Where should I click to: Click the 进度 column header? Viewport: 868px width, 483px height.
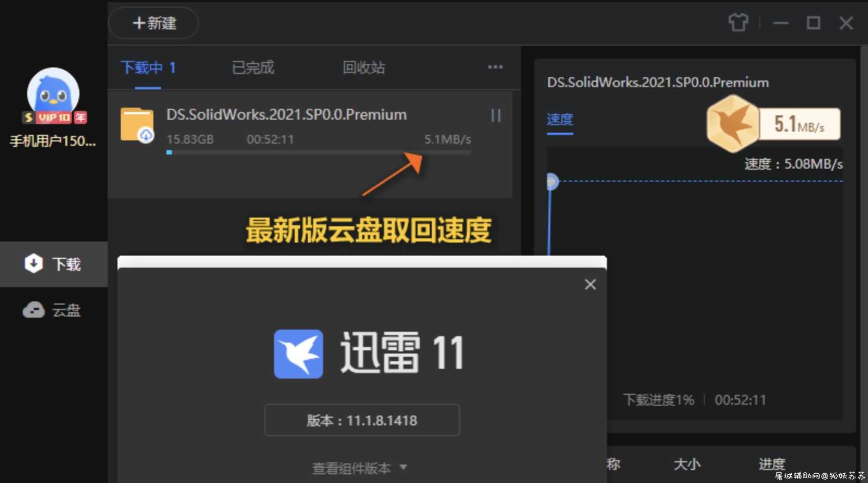[x=772, y=464]
